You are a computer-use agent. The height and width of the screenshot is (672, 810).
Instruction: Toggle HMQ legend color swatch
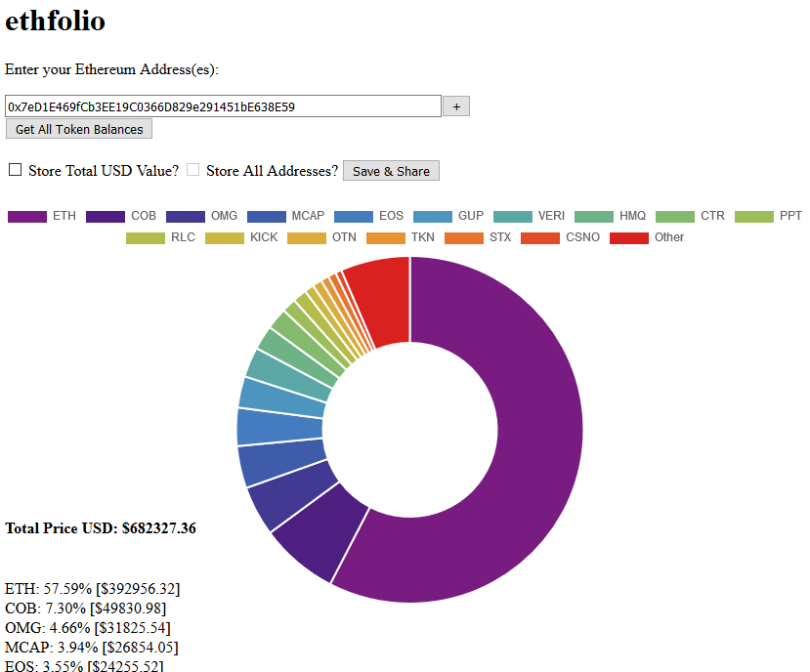pyautogui.click(x=594, y=217)
